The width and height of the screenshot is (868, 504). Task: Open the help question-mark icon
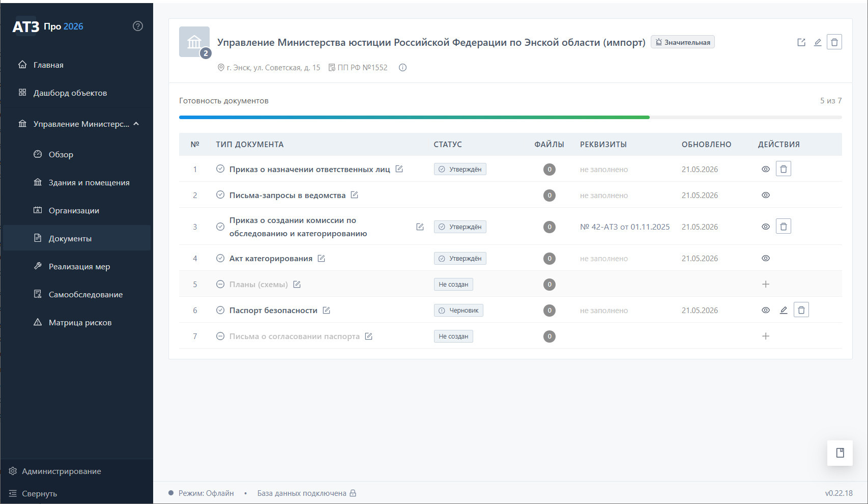point(138,26)
